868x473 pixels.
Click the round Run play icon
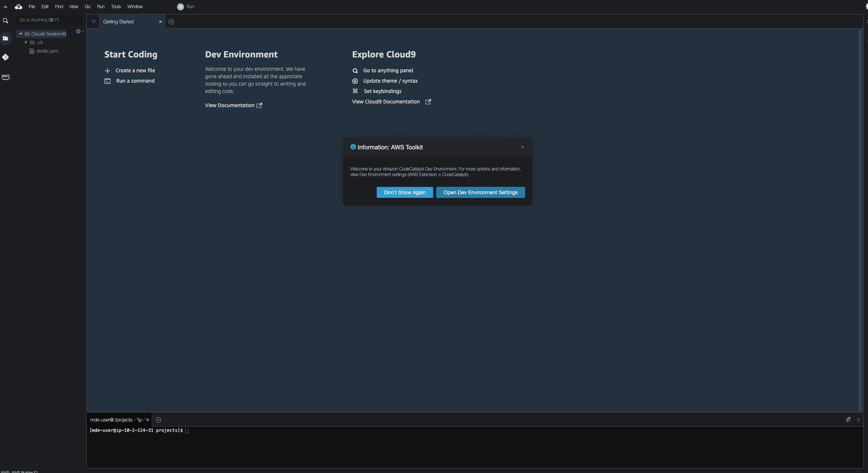pos(180,7)
